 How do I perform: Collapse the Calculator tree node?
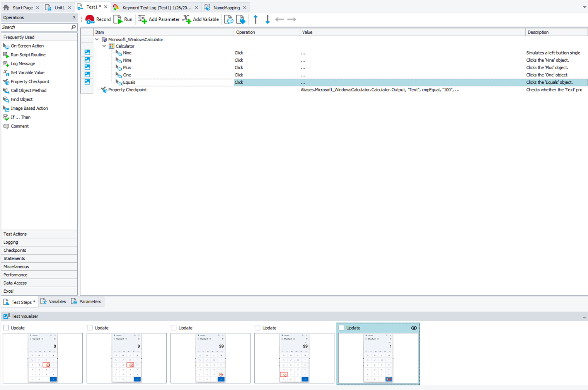(x=104, y=46)
